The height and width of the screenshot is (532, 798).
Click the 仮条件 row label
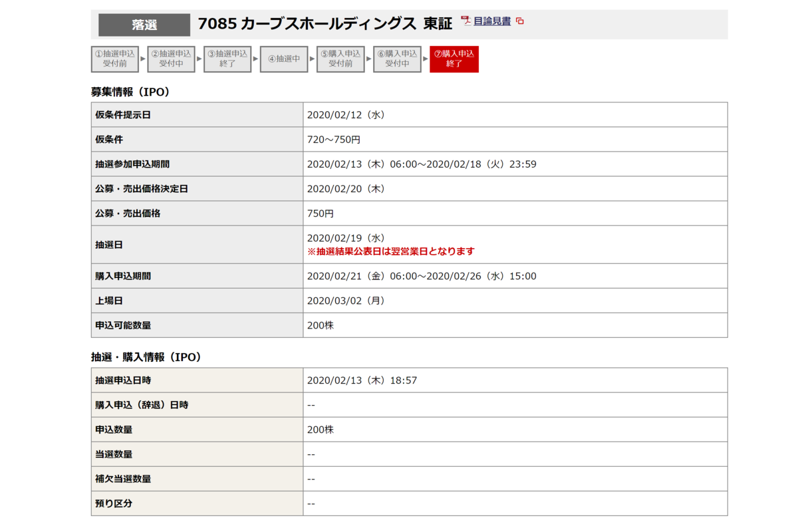[109, 140]
